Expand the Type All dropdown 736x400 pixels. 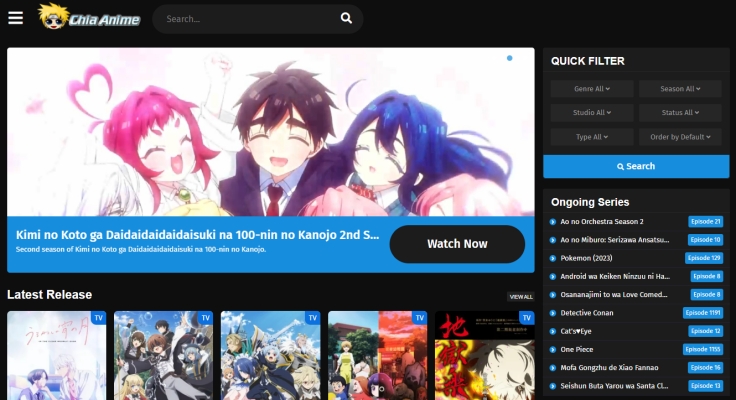(x=591, y=137)
